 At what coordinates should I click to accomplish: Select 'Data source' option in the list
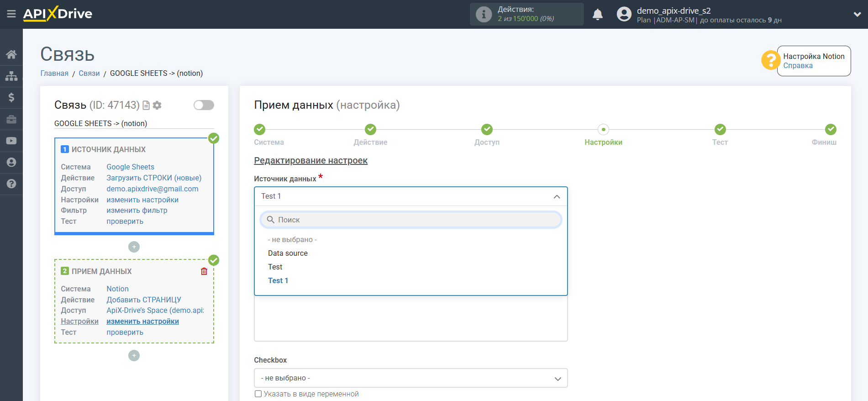(288, 253)
